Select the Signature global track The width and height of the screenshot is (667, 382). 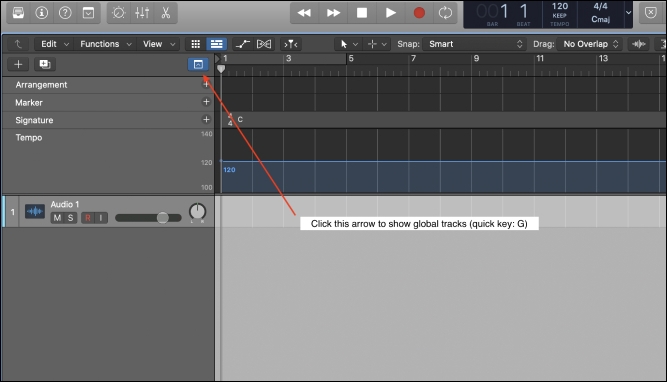[x=34, y=120]
